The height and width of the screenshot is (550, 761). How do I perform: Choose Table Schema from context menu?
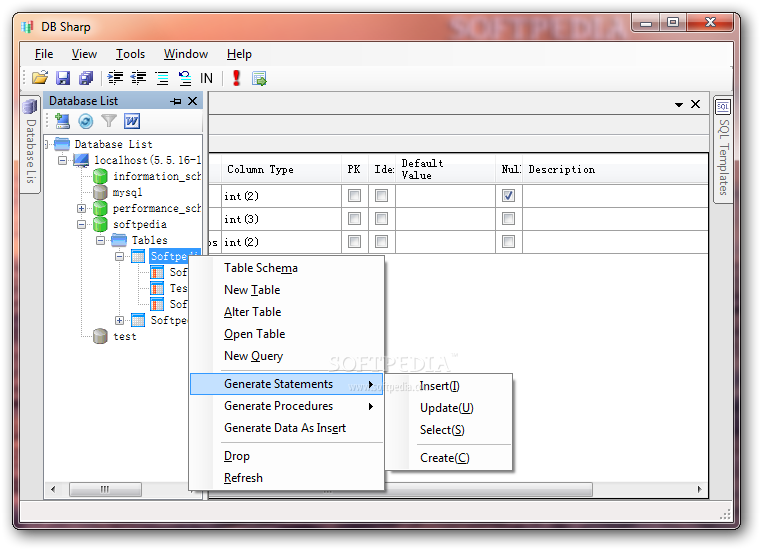click(286, 268)
